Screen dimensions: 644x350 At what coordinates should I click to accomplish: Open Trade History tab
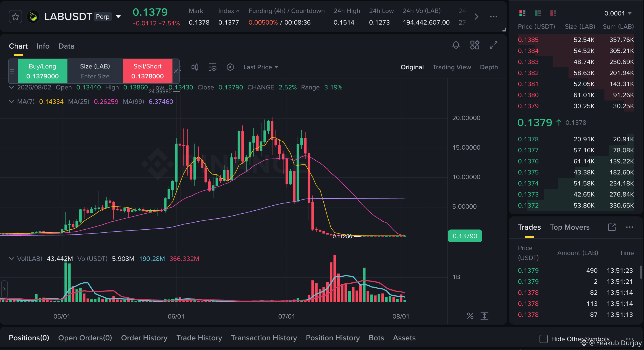199,338
